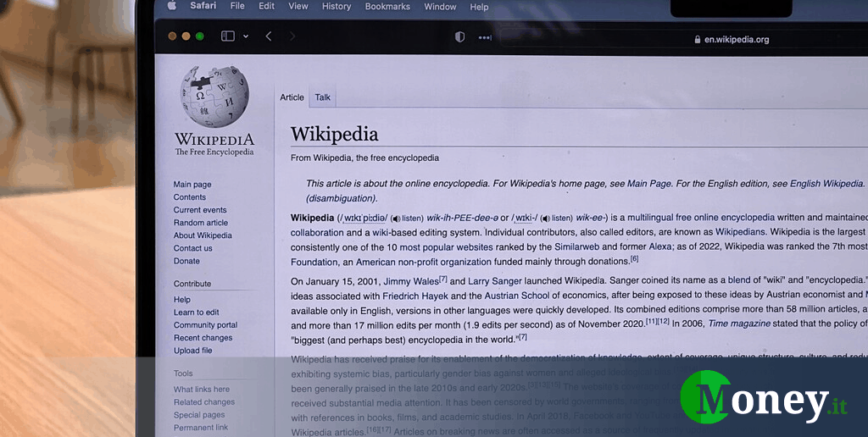Select the Article tab

(292, 97)
